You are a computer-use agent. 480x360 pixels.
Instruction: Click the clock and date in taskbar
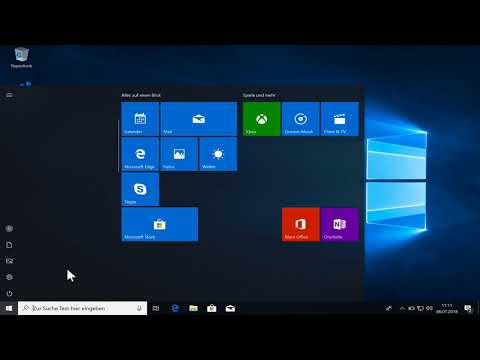[447, 308]
